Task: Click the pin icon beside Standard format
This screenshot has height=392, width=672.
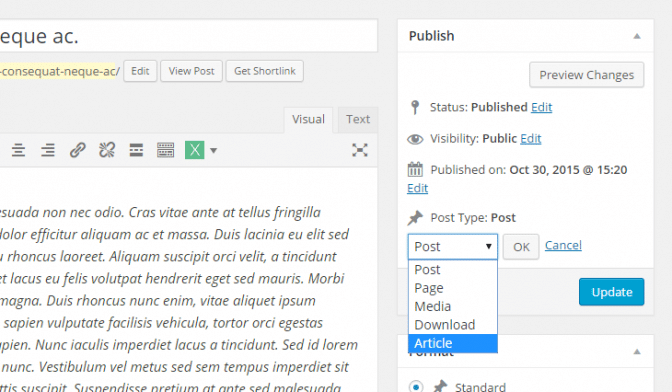Action: click(x=440, y=386)
